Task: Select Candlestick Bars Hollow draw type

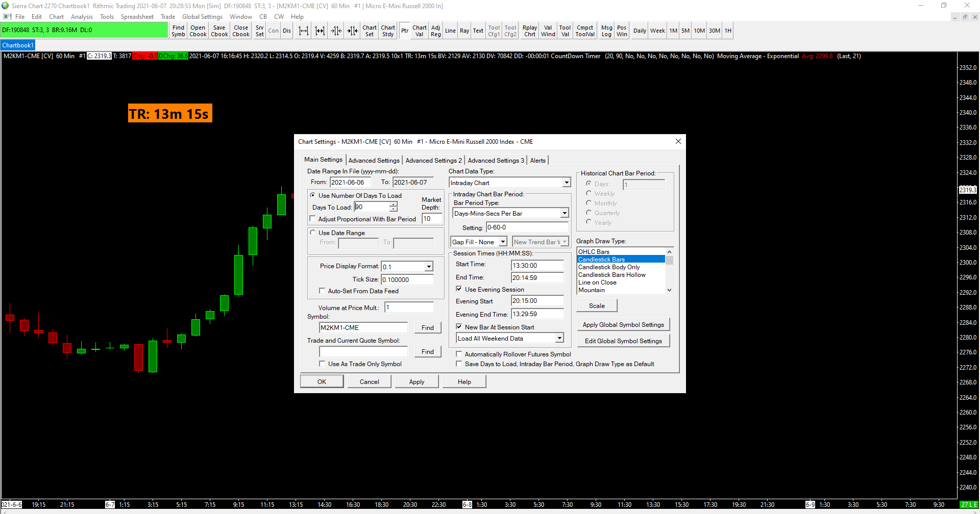Action: (x=611, y=275)
